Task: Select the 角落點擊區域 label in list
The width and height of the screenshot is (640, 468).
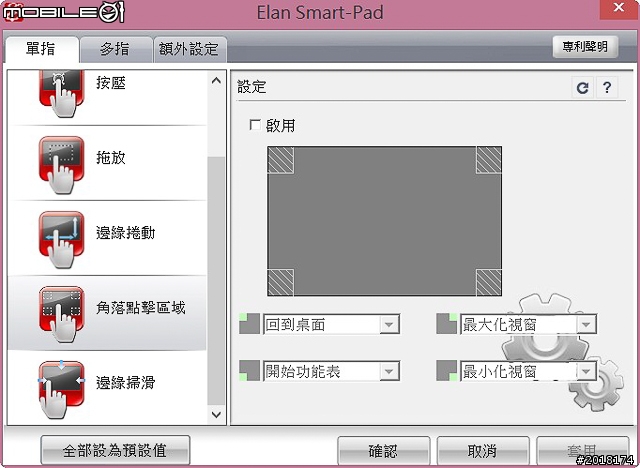Action: tap(141, 308)
